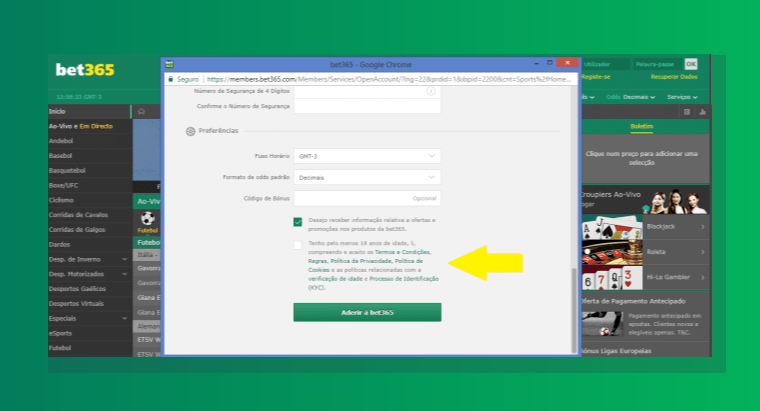Open the Roleta game thumbnail
This screenshot has width=760, height=411.
coord(612,252)
